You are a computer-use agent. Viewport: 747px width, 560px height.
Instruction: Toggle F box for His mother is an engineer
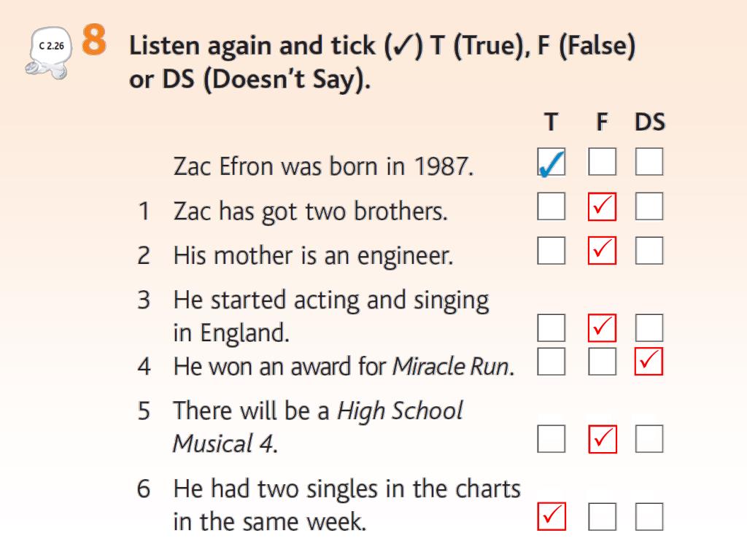pyautogui.click(x=602, y=251)
